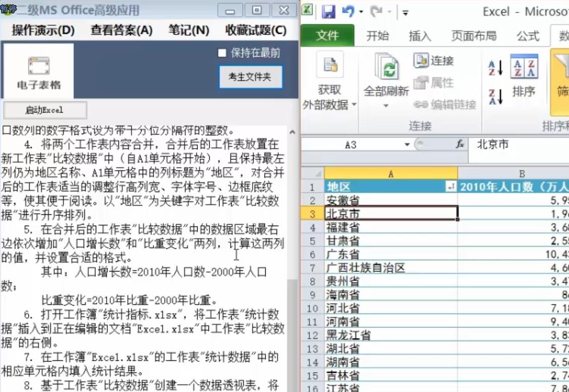
Task: Expand the Name Box dropdown arrow
Action: click(x=407, y=145)
